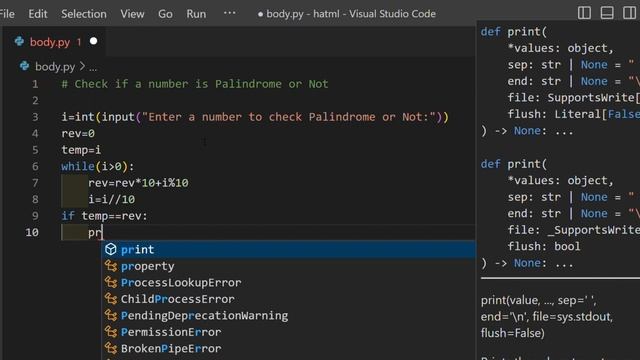The image size is (640, 360).
Task: Expand the breadcrumb ellipsis after body.py
Action: pos(93,67)
